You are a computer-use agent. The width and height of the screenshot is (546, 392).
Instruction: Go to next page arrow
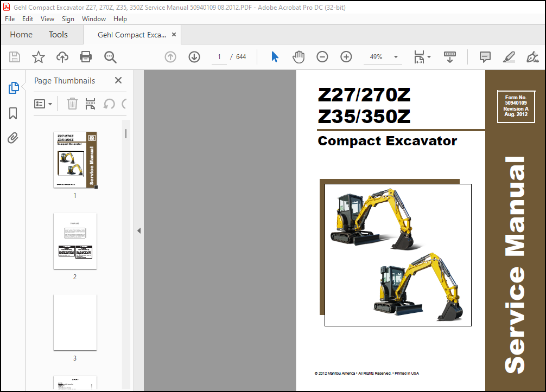(x=194, y=57)
